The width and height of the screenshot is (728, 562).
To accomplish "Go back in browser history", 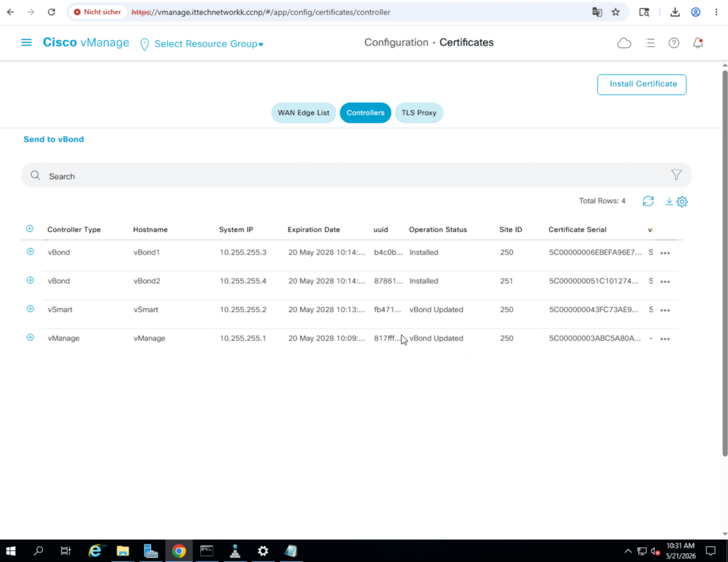I will click(10, 12).
